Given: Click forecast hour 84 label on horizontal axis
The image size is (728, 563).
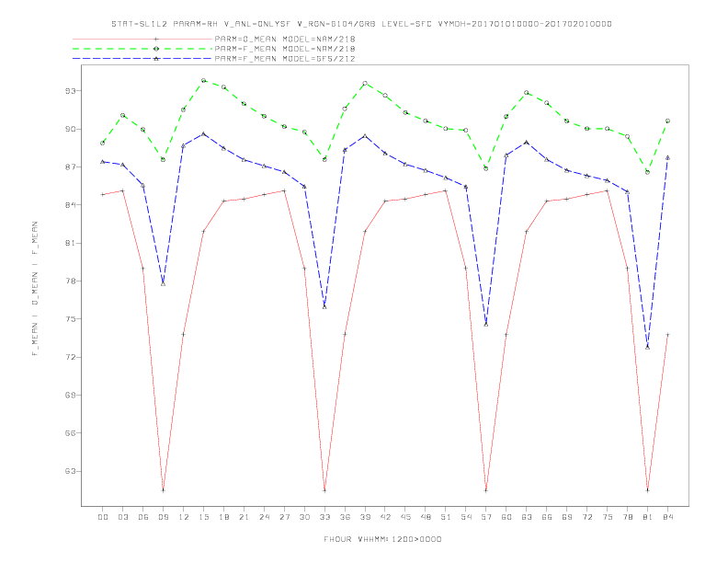Looking at the screenshot, I should click(667, 517).
